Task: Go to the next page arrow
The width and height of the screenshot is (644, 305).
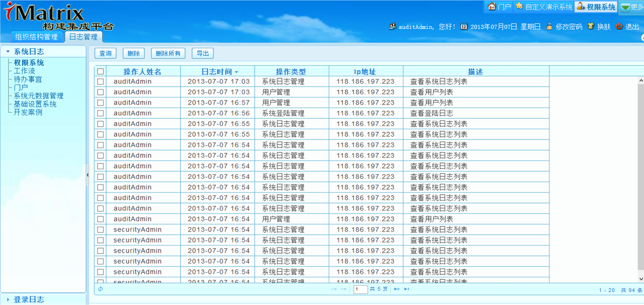Action: click(x=396, y=289)
